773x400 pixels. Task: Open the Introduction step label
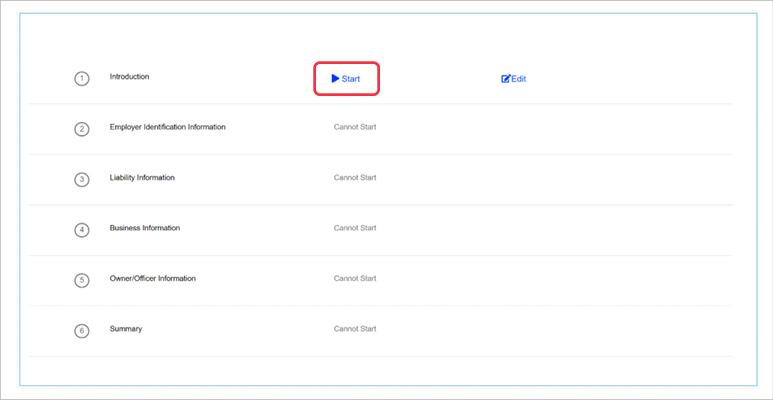click(x=129, y=77)
